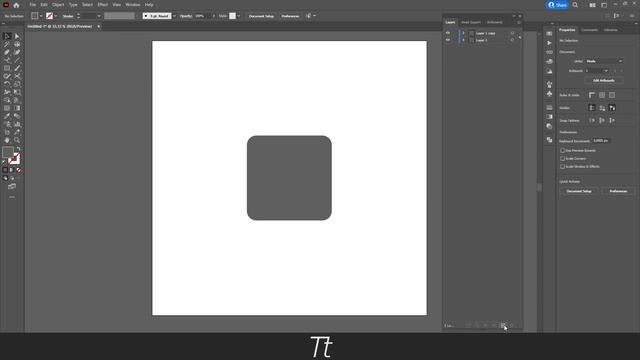Open the File menu
The height and width of the screenshot is (360, 640).
[x=32, y=5]
